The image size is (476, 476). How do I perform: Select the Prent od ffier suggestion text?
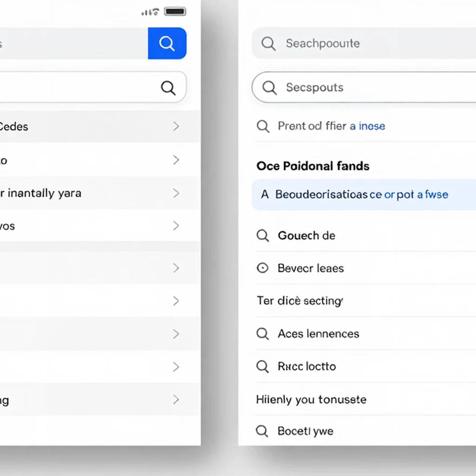coord(312,126)
